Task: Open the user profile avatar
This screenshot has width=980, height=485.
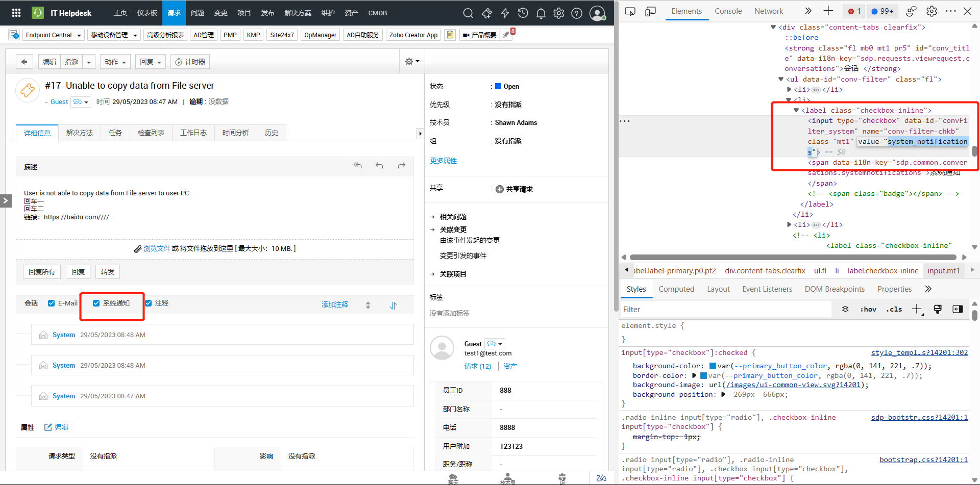Action: pos(597,13)
